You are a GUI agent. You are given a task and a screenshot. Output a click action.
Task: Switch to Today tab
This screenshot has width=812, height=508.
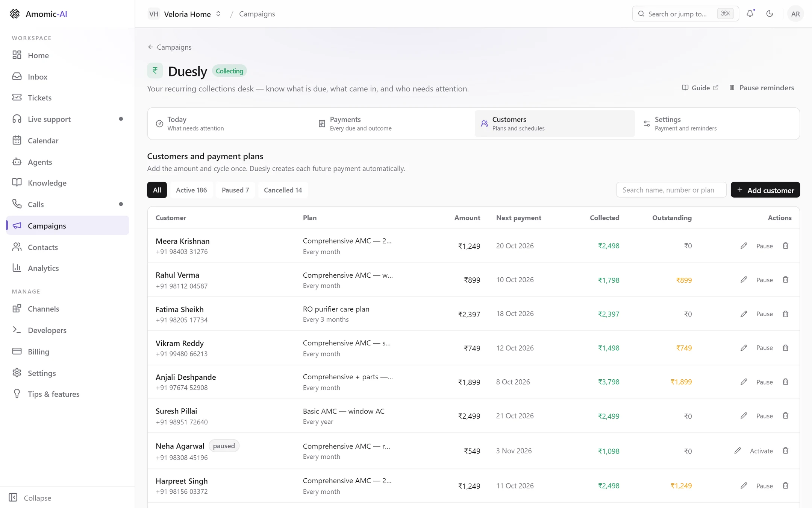(x=229, y=123)
